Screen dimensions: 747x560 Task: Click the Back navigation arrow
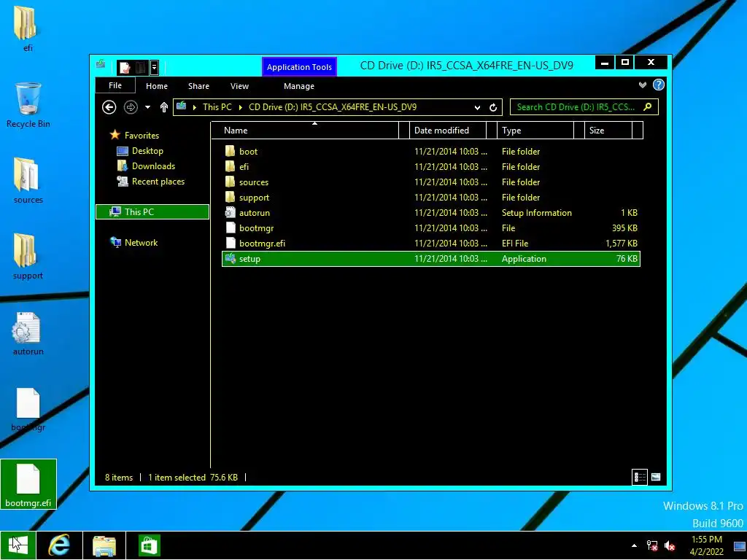[x=109, y=107]
